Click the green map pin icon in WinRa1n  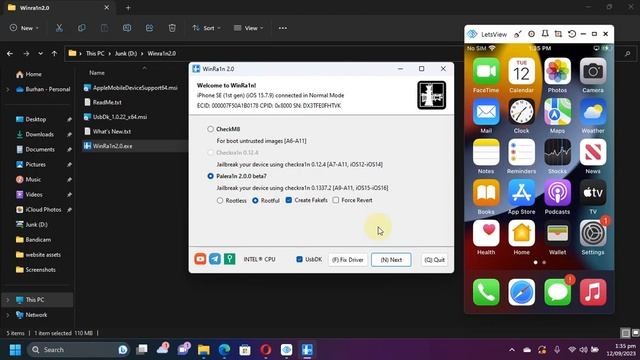tap(229, 259)
